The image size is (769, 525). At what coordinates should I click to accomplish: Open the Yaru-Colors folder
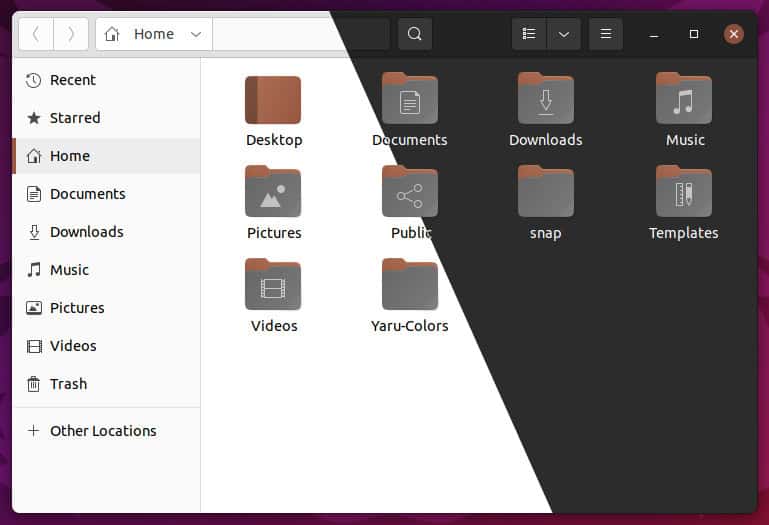[x=410, y=284]
